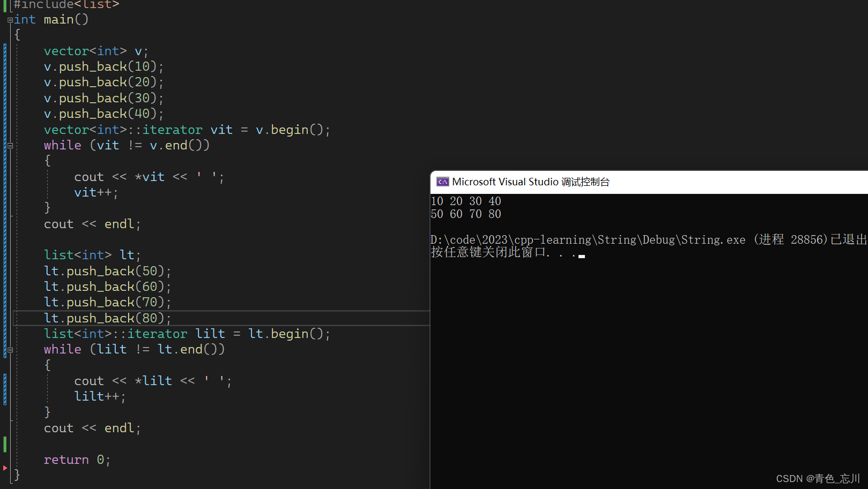
Task: Click the first 'cout << endl;' after vector loop
Action: coord(92,224)
